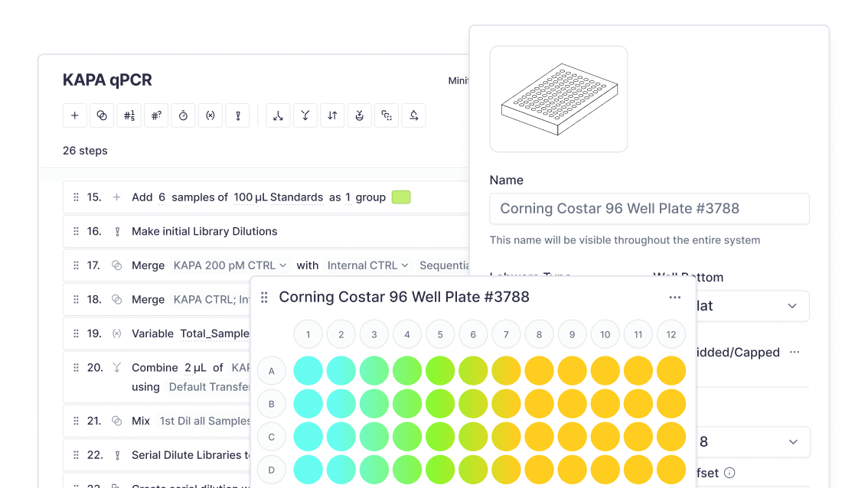Click well C12 on the plate

click(x=671, y=437)
